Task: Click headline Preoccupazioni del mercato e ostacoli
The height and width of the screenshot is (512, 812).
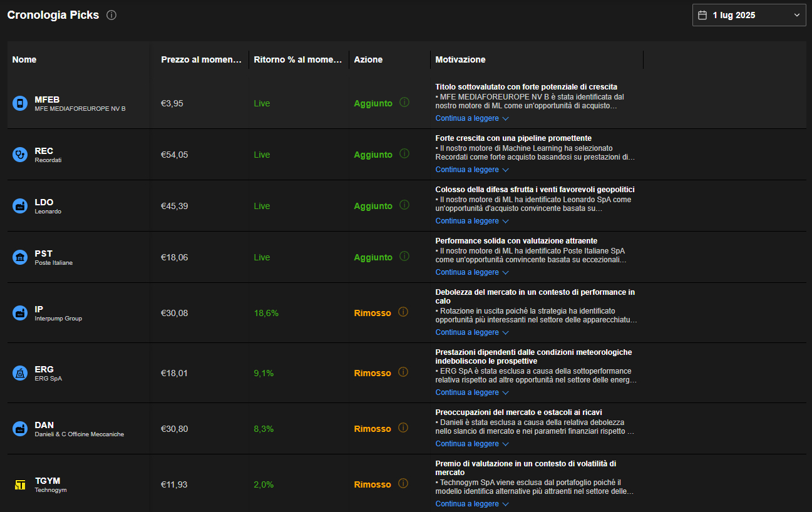Action: pos(519,412)
